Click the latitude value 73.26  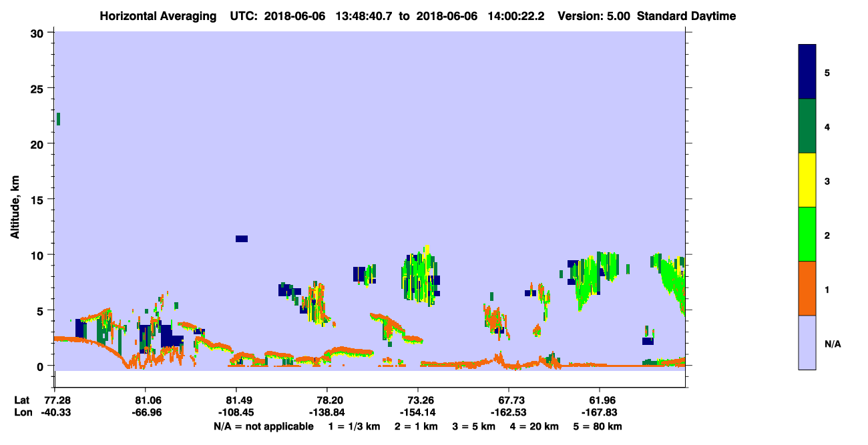tap(418, 400)
